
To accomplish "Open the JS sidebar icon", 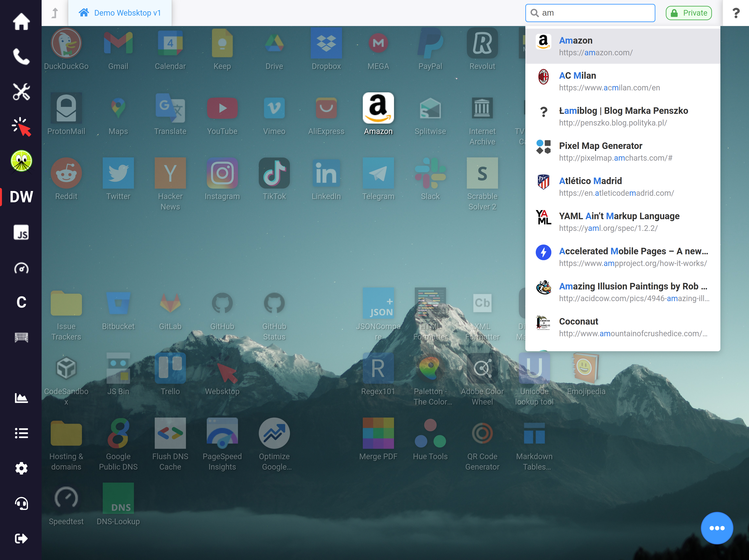I will point(21,232).
